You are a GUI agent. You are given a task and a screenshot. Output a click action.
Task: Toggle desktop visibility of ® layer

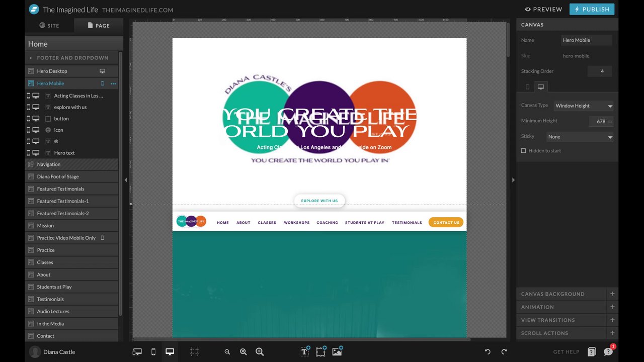[x=36, y=141]
